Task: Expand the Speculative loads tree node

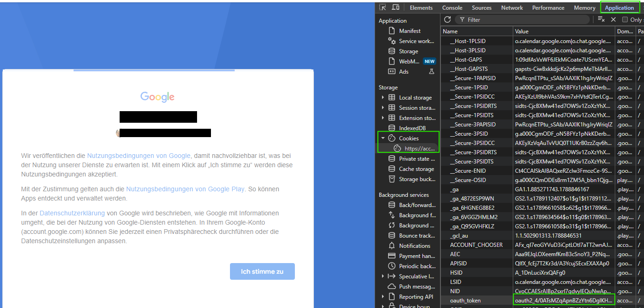Action: 383,277
